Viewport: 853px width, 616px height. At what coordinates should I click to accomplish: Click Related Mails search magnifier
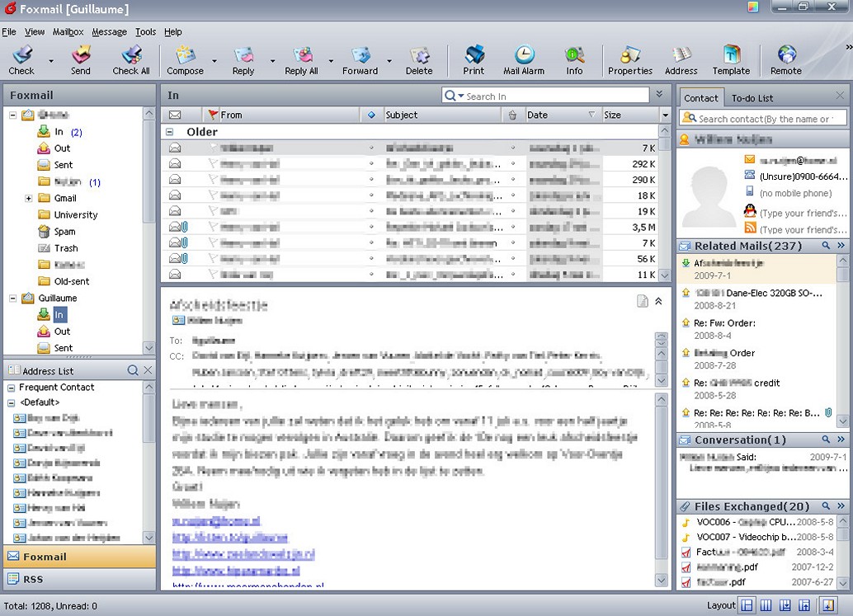click(x=826, y=246)
